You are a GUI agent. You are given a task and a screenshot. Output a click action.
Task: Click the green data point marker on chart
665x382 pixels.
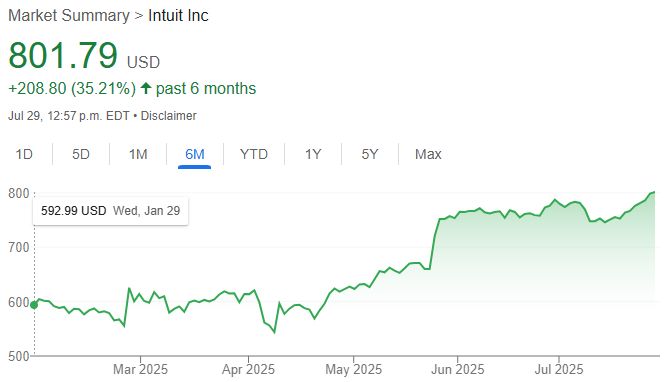[x=34, y=304]
